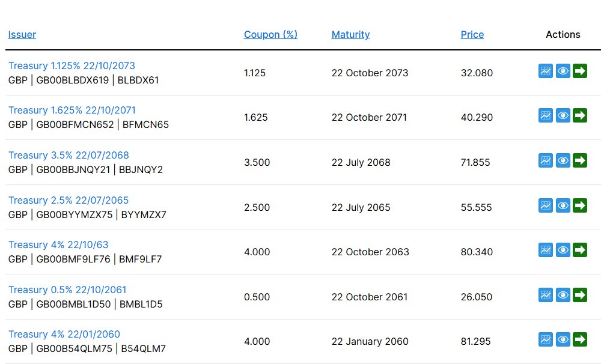Image resolution: width=601 pixels, height=364 pixels.
Task: Open chart icon for Treasury 1.125% 2073
Action: [x=546, y=71]
